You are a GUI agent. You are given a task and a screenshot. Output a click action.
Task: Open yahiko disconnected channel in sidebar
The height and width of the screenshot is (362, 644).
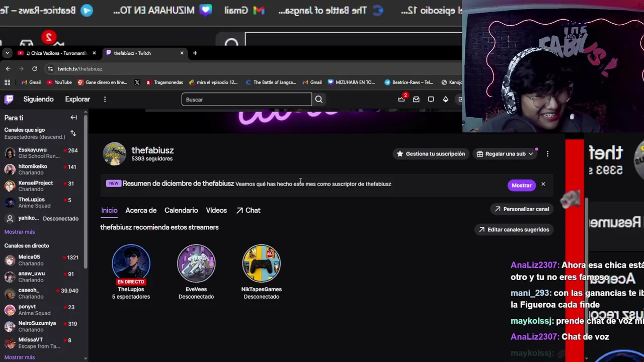pos(41,219)
